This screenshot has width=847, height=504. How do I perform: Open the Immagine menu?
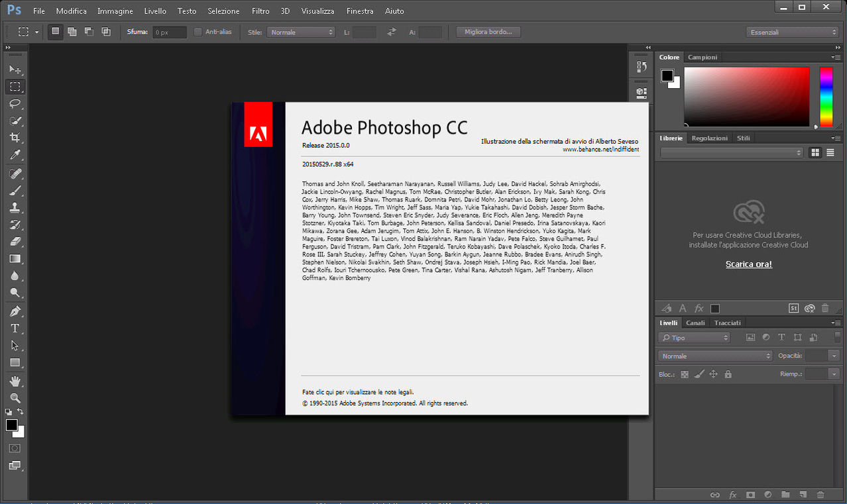(x=115, y=11)
